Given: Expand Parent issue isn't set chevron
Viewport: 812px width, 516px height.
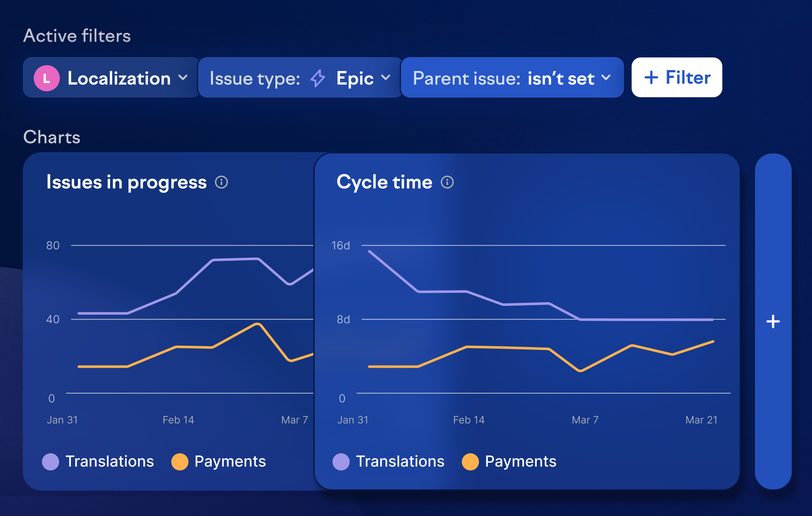Looking at the screenshot, I should tap(606, 78).
